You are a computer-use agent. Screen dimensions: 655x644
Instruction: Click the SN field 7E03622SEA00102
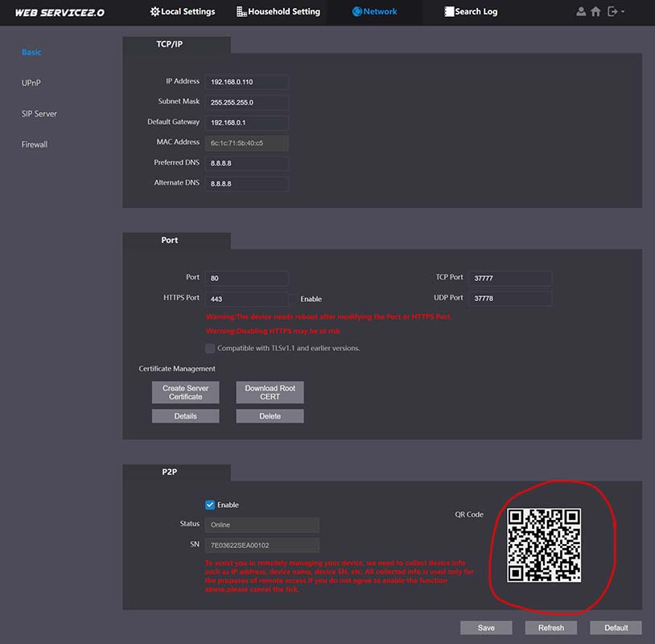[262, 545]
